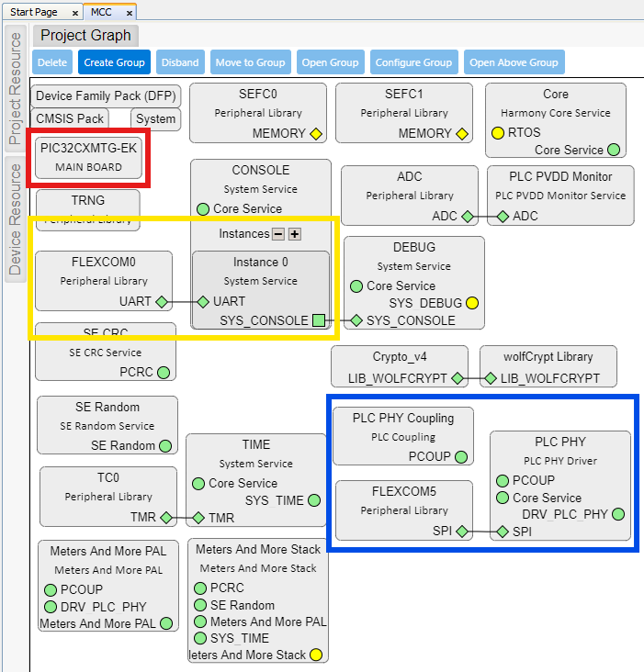This screenshot has width=644, height=672.
Task: Remove a console instance with minus button
Action: (x=278, y=234)
